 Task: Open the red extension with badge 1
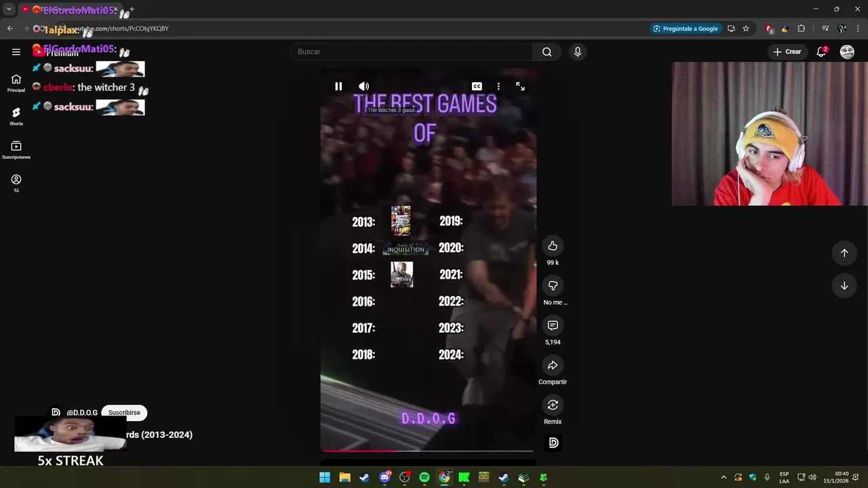769,28
